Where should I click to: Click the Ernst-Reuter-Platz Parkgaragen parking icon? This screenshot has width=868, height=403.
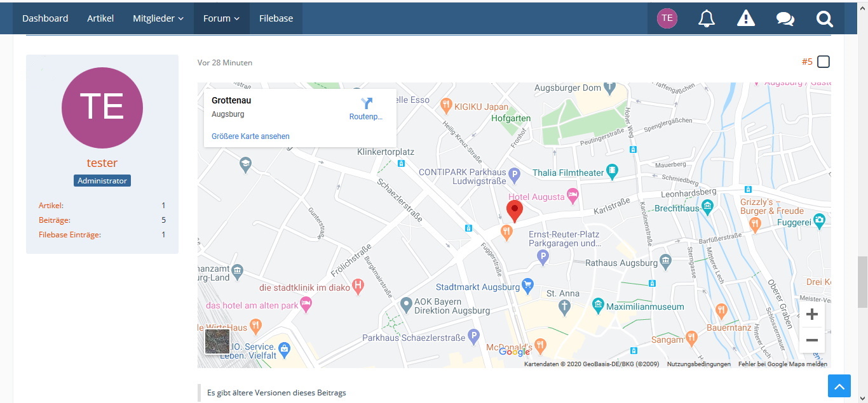point(543,257)
